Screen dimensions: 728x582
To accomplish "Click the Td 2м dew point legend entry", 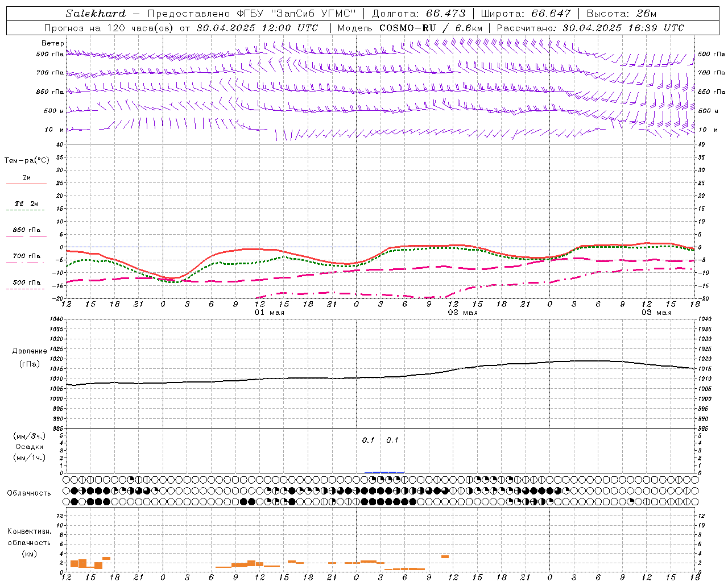I will tap(27, 203).
